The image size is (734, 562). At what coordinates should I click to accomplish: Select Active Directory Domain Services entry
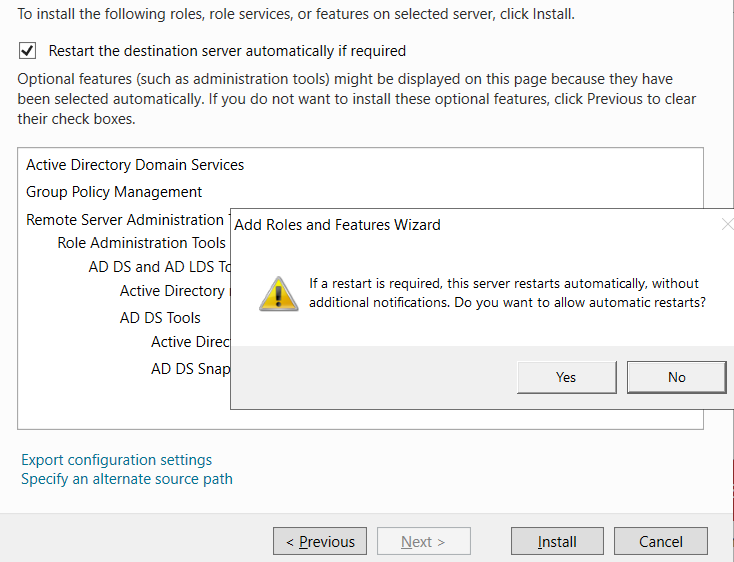135,165
